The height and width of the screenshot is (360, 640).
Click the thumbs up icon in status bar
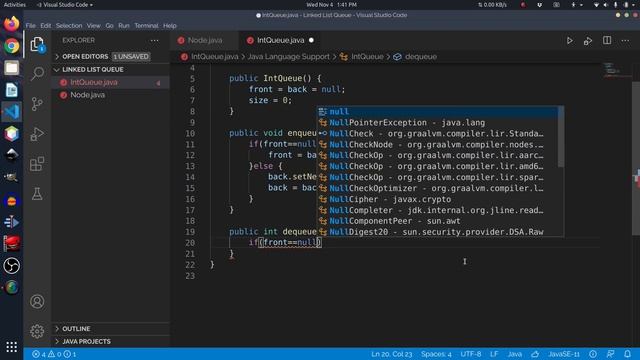point(535,354)
